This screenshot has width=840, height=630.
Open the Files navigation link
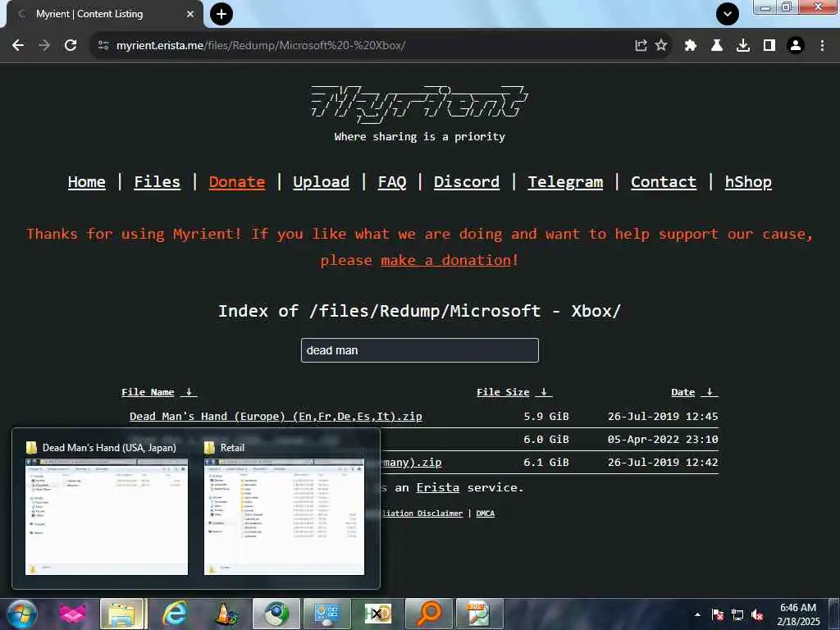point(157,181)
